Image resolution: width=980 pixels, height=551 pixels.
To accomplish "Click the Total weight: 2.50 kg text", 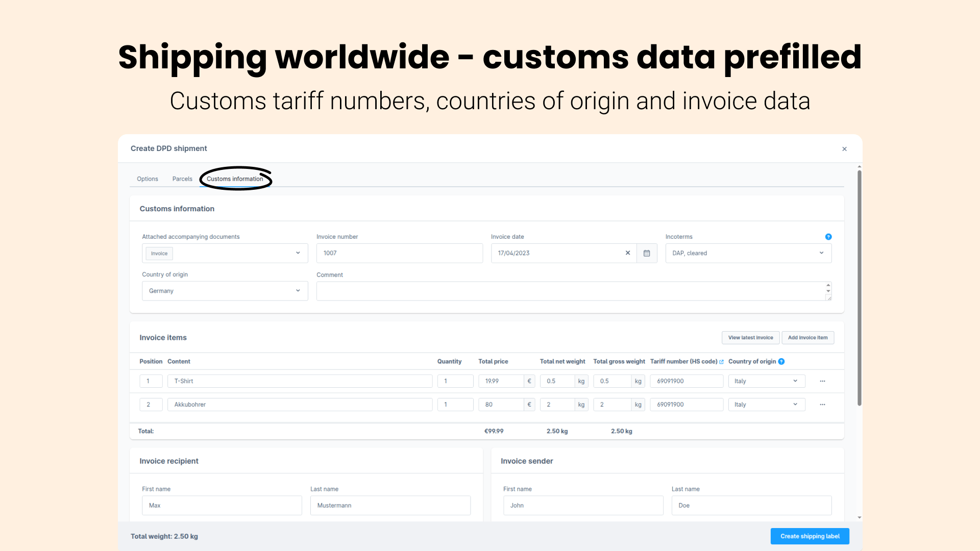I will point(164,536).
